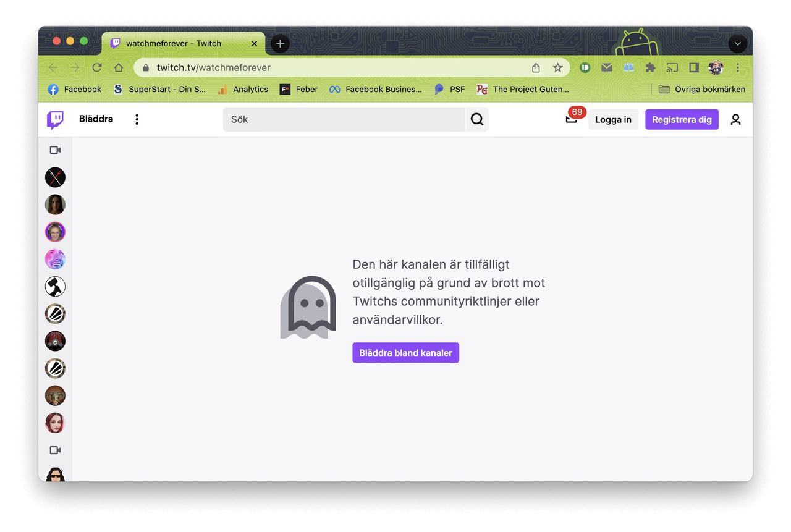Open a new browser tab
Viewport: 791px width, 532px height.
pyautogui.click(x=280, y=44)
